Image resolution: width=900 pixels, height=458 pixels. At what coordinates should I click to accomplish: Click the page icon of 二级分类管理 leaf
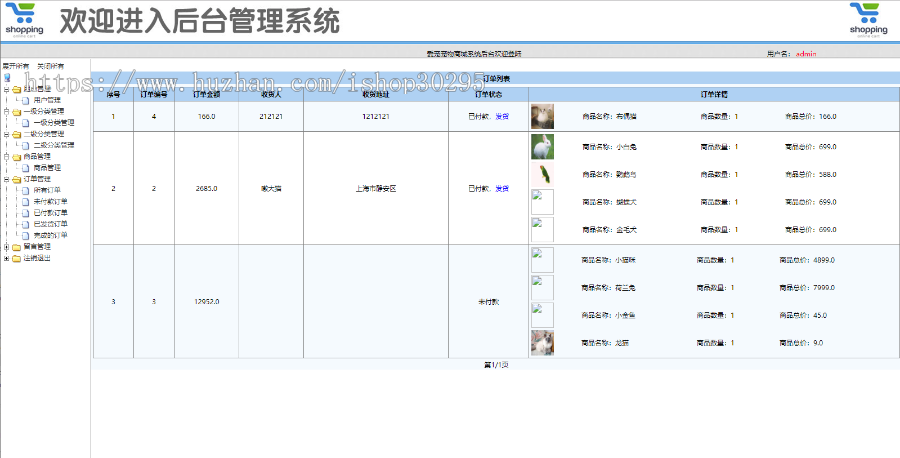(25, 146)
